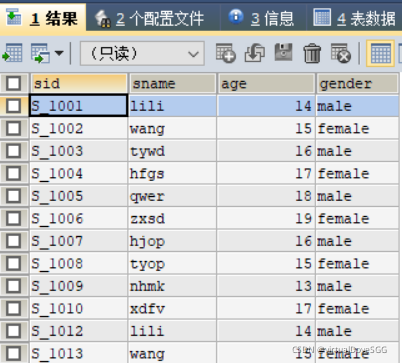This screenshot has width=402, height=363.
Task: Select the sname cell hjop
Action: click(x=172, y=241)
